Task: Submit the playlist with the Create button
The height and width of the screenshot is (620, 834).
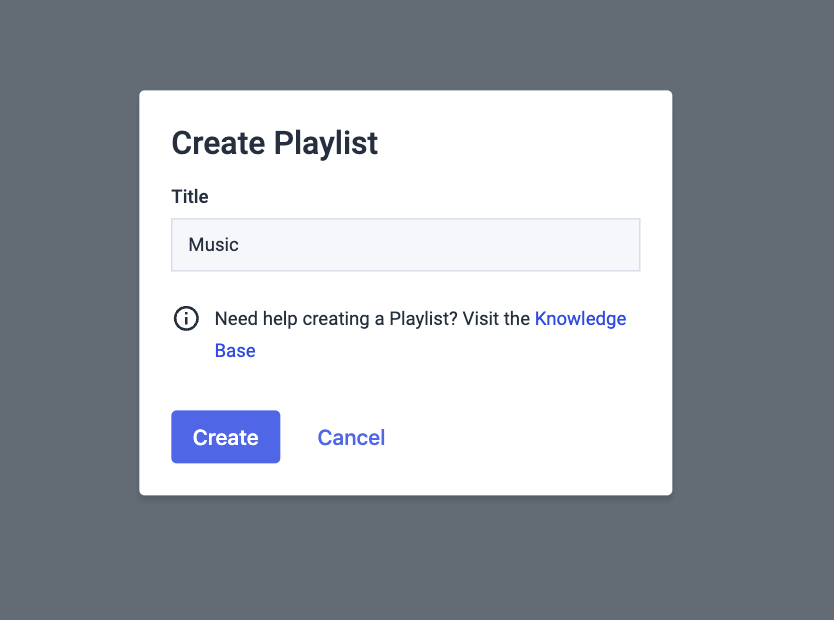Action: (225, 437)
